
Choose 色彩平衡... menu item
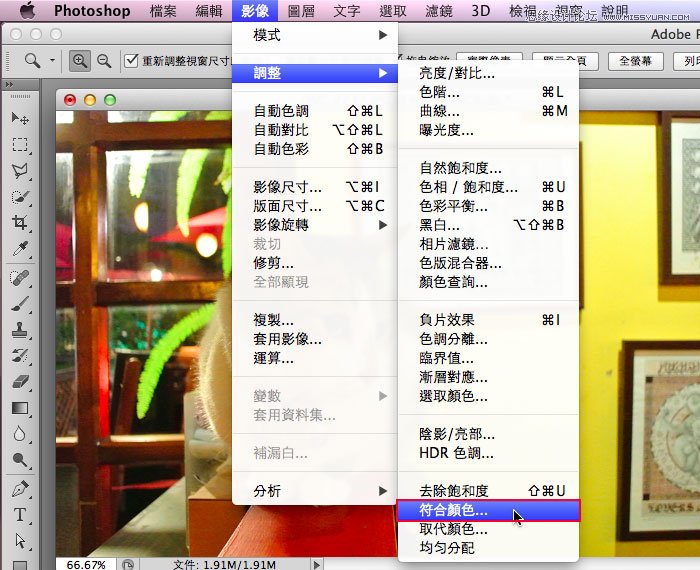tap(488, 206)
